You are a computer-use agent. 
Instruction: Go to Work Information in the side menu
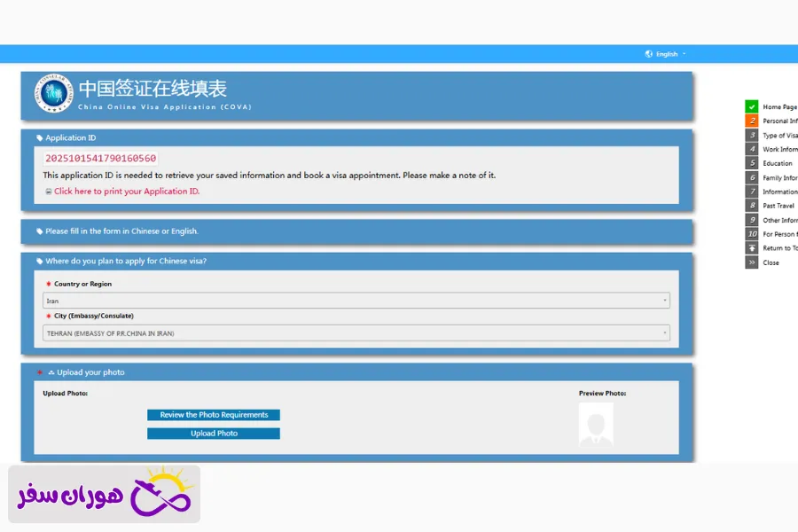[x=779, y=149]
